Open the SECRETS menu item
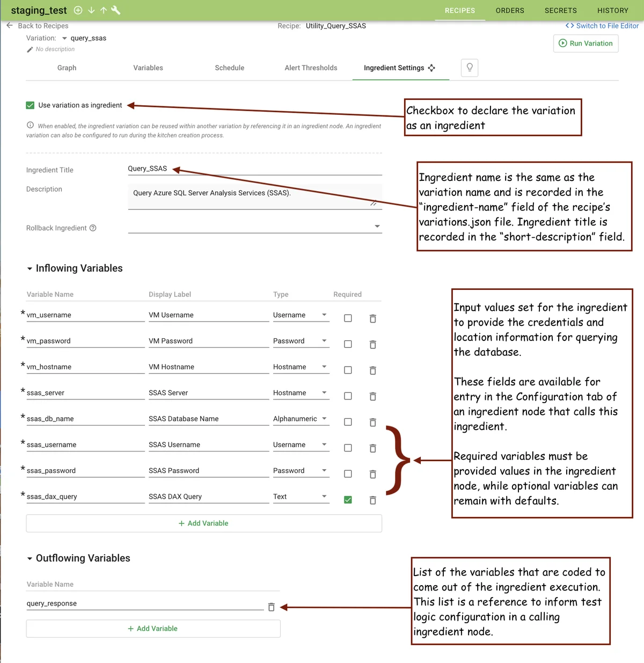The width and height of the screenshot is (644, 663). (560, 10)
